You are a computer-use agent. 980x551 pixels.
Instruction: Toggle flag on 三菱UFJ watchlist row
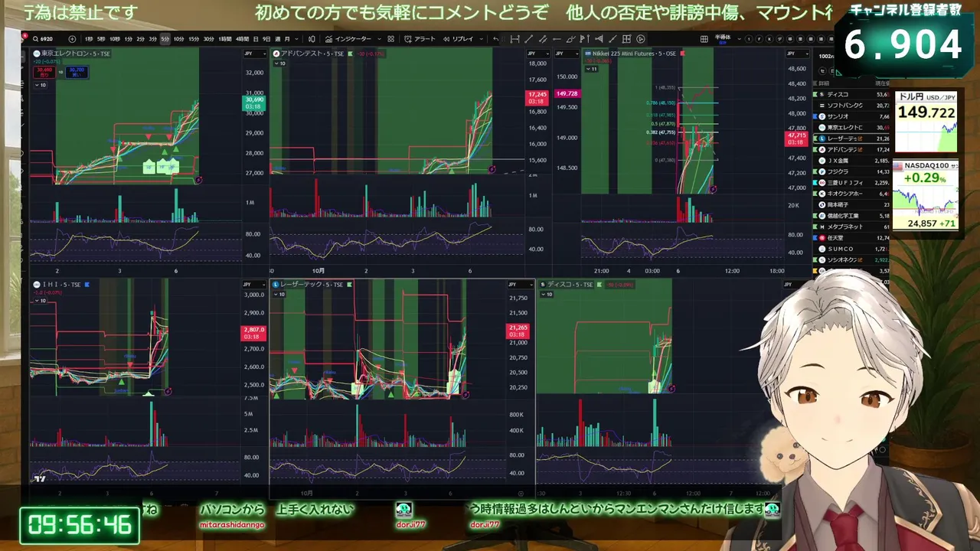(x=815, y=183)
